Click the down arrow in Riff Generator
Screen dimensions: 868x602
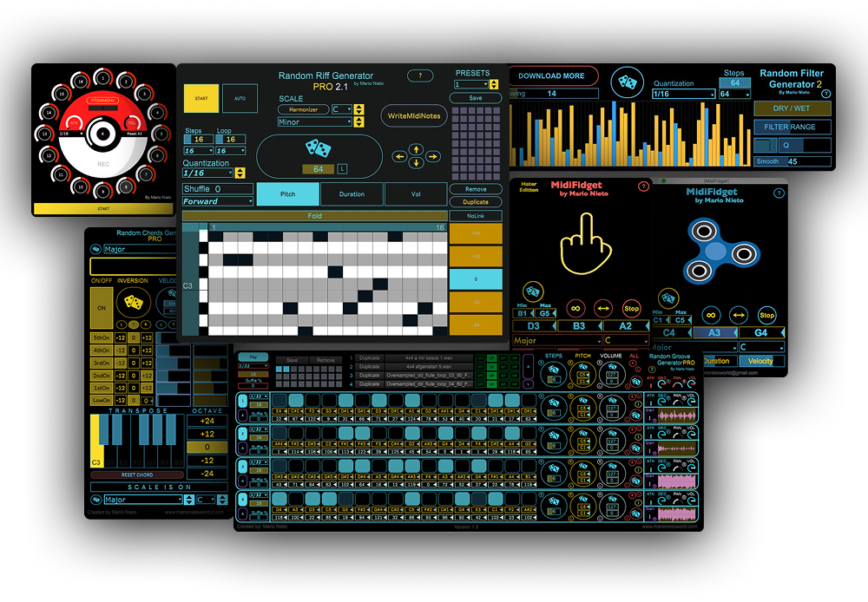[x=417, y=163]
